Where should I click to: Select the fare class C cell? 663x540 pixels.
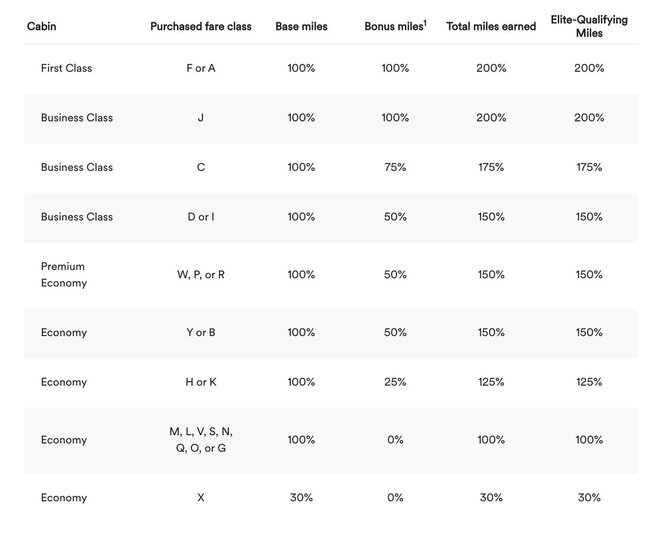pyautogui.click(x=201, y=167)
